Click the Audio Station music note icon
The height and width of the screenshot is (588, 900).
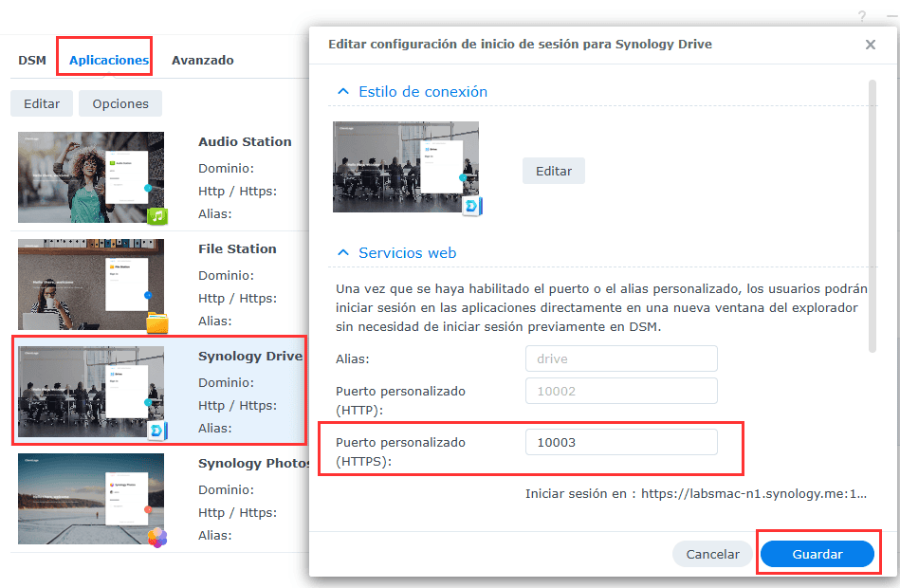[157, 216]
